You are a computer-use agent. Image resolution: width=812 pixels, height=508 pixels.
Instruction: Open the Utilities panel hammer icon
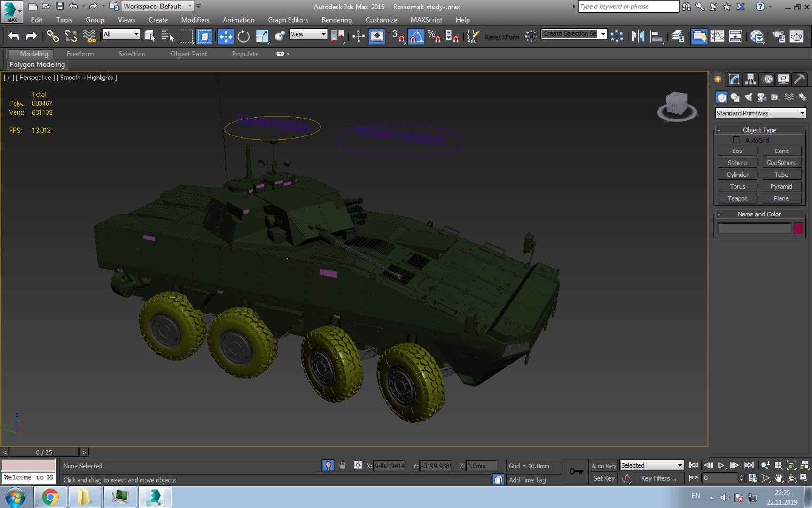[799, 79]
